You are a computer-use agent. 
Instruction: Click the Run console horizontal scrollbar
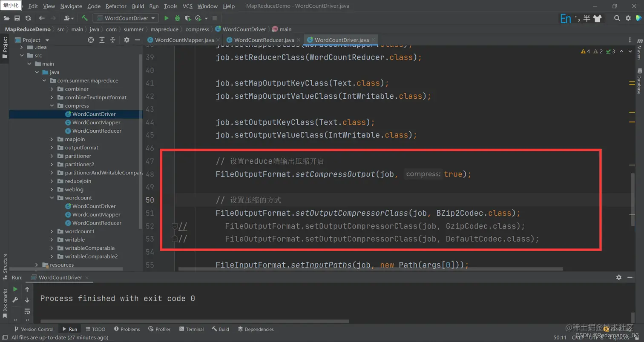(194, 321)
